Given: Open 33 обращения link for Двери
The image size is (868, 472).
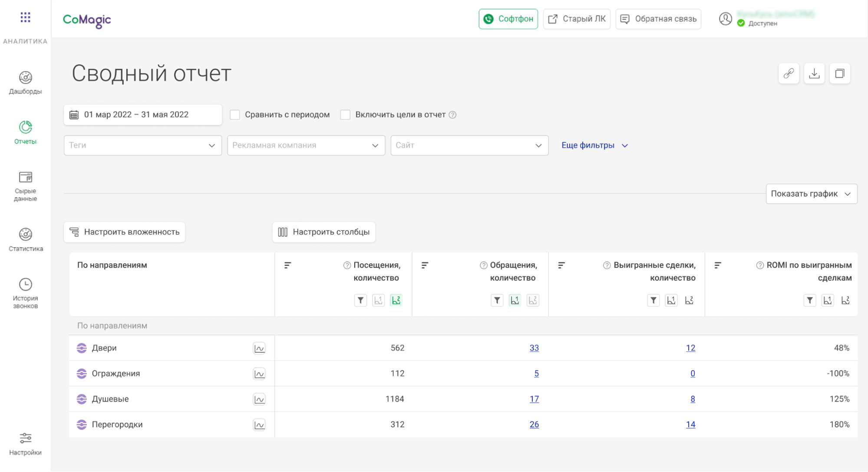Looking at the screenshot, I should click(x=534, y=348).
